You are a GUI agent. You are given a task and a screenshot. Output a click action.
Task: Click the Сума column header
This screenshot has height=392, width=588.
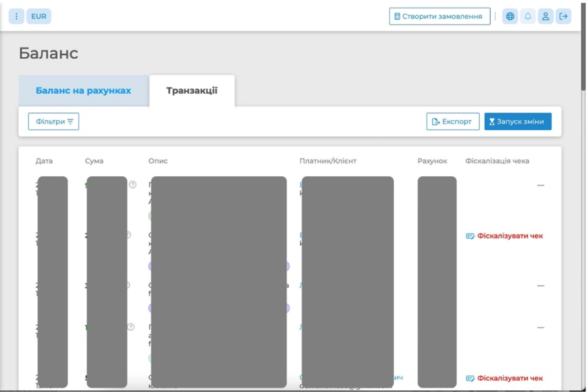click(94, 161)
